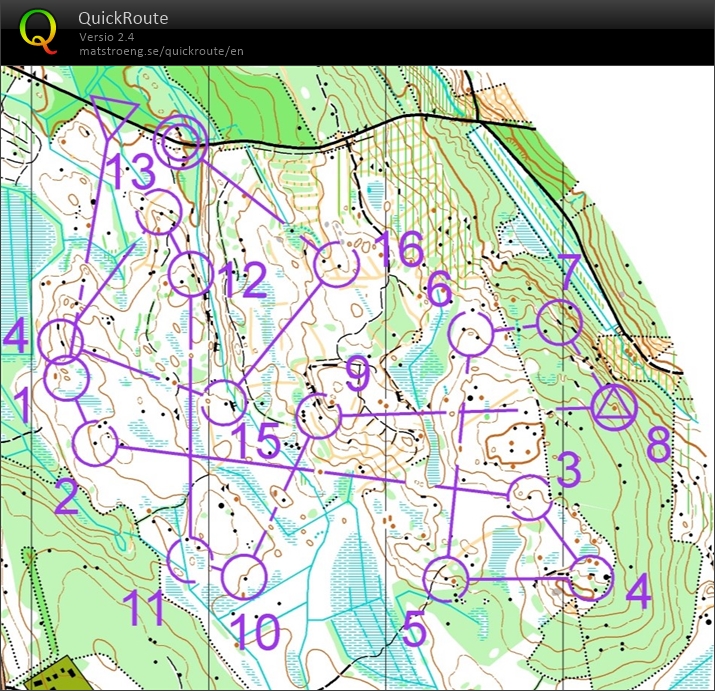
Task: Select control circle 3
Action: tap(530, 497)
